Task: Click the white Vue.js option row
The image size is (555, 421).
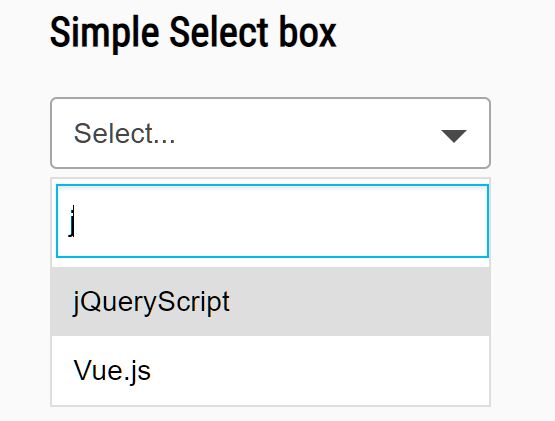Action: (x=270, y=370)
